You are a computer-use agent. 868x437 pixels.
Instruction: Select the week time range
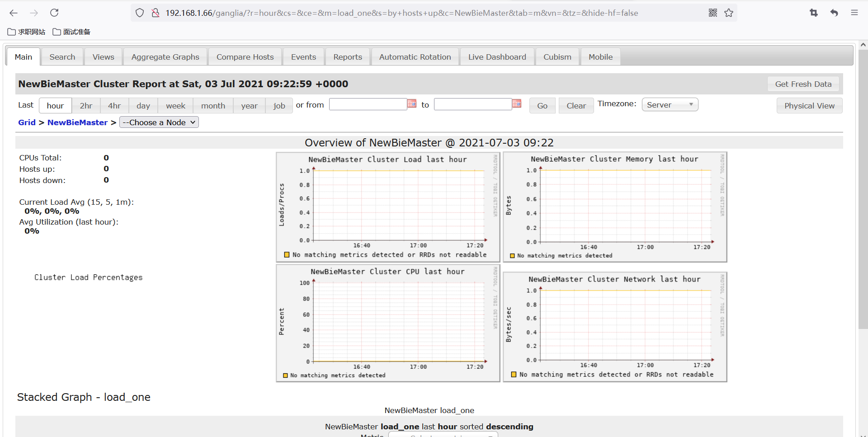pos(175,106)
